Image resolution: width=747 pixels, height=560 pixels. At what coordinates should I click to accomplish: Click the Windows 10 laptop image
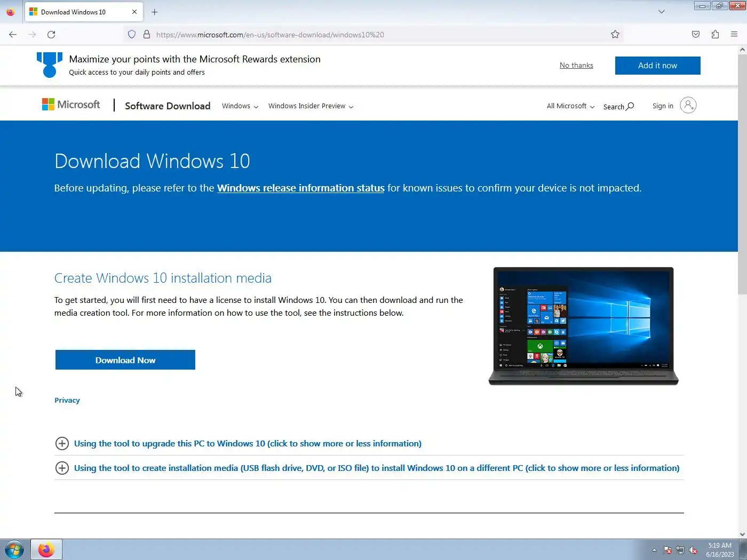[583, 326]
